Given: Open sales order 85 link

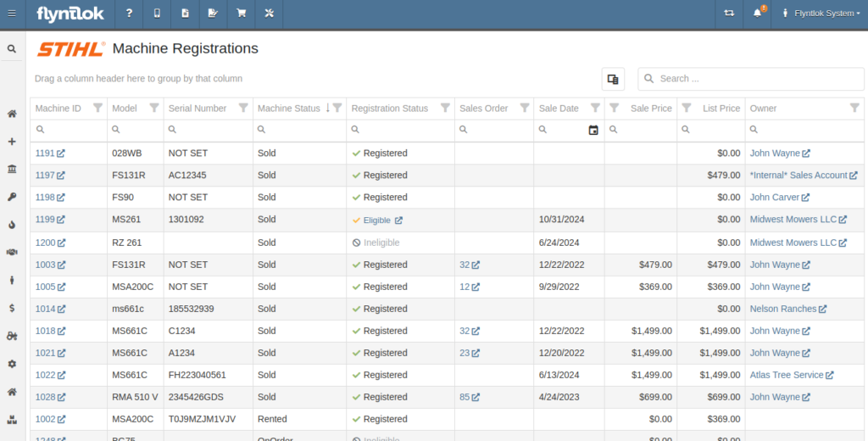Looking at the screenshot, I should coord(470,397).
